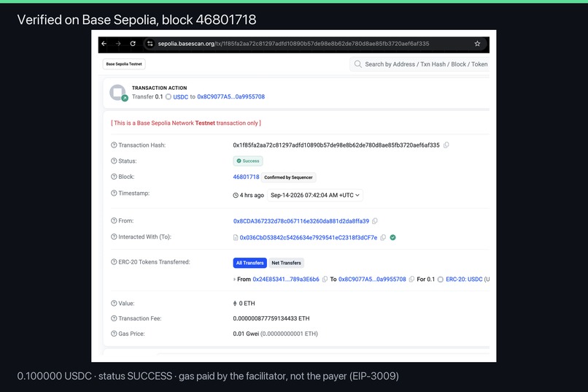The image size is (588, 392).
Task: Click the transaction action token icon
Action: click(x=118, y=93)
